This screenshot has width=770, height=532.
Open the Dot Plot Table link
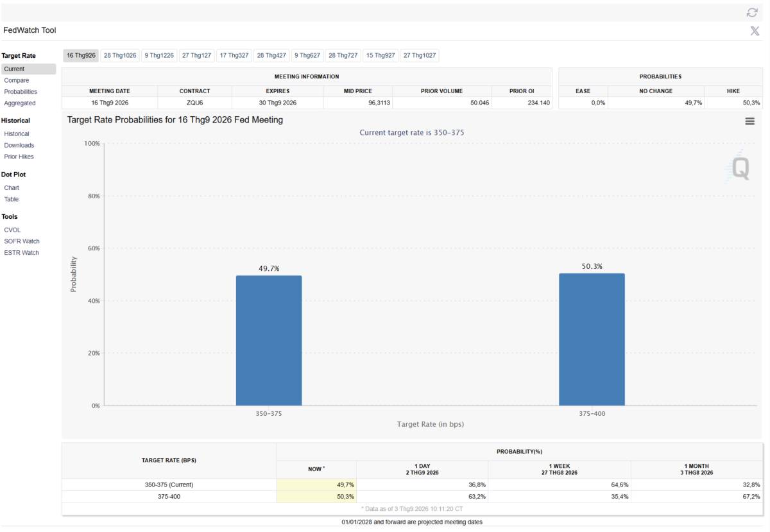[12, 199]
